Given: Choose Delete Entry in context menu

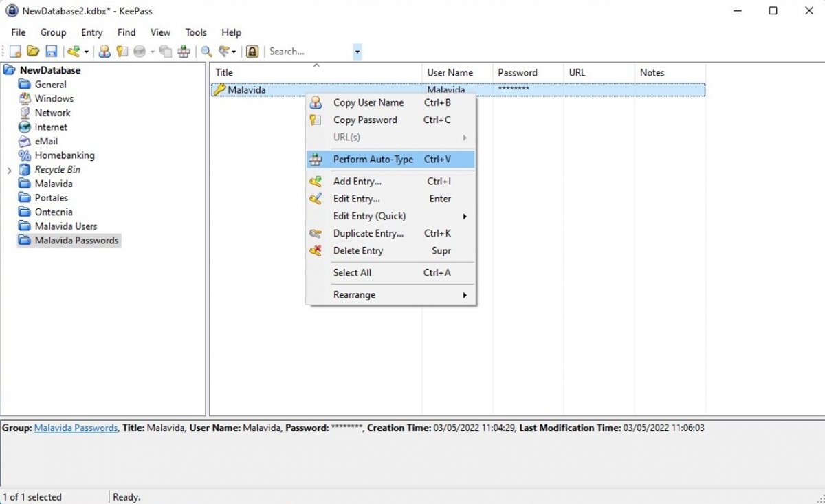Looking at the screenshot, I should coord(390,250).
